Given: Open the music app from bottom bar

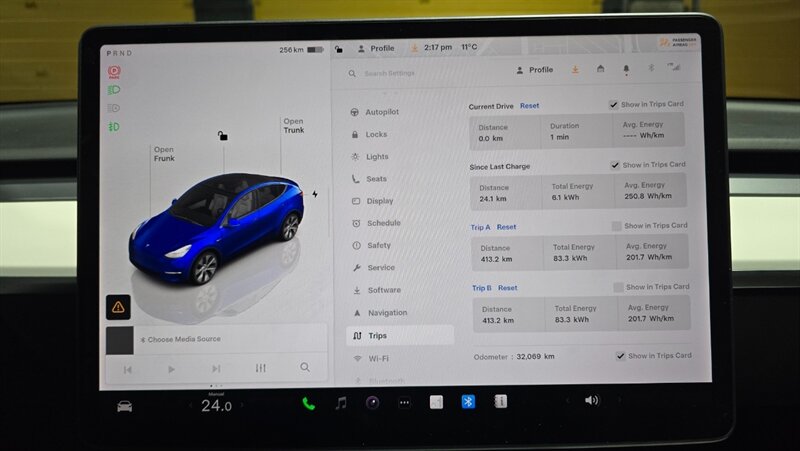Looking at the screenshot, I should pos(340,403).
